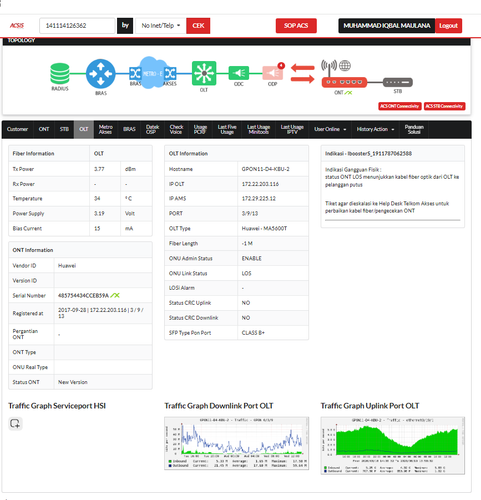Click the Vendor ID value Huawei
481x500 pixels.
(67, 266)
